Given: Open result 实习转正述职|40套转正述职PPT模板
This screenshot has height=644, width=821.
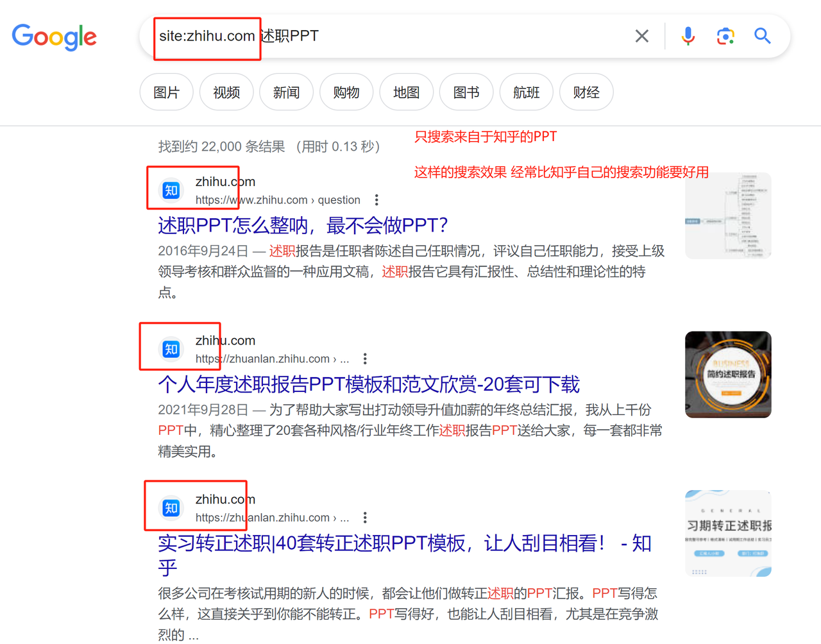Looking at the screenshot, I should coord(405,555).
